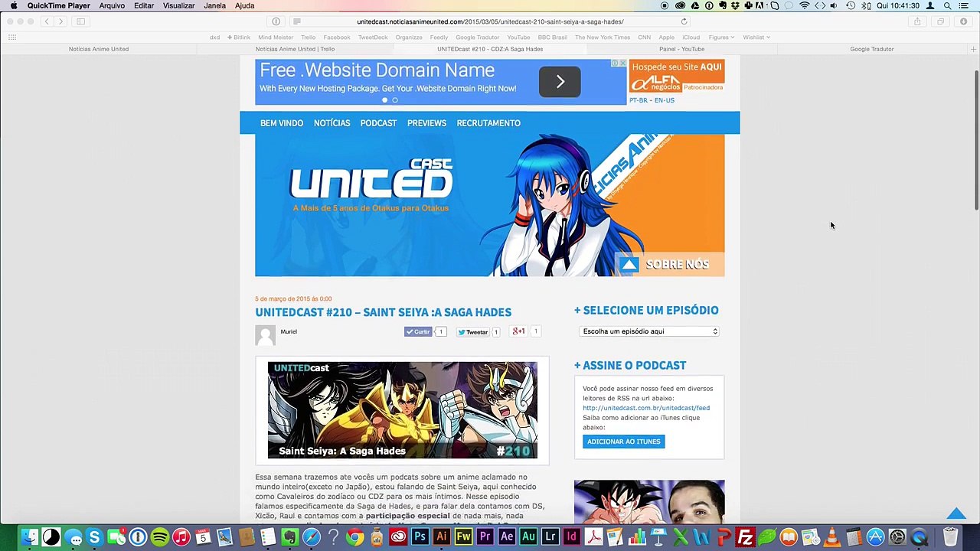Launch Skype from the Dock
Screen dimensions: 980x551
[x=94, y=537]
